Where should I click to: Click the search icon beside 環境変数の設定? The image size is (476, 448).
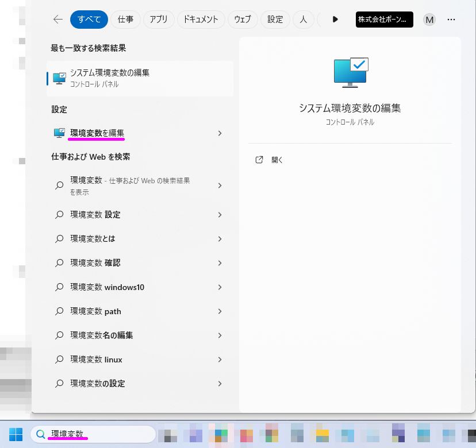59,384
